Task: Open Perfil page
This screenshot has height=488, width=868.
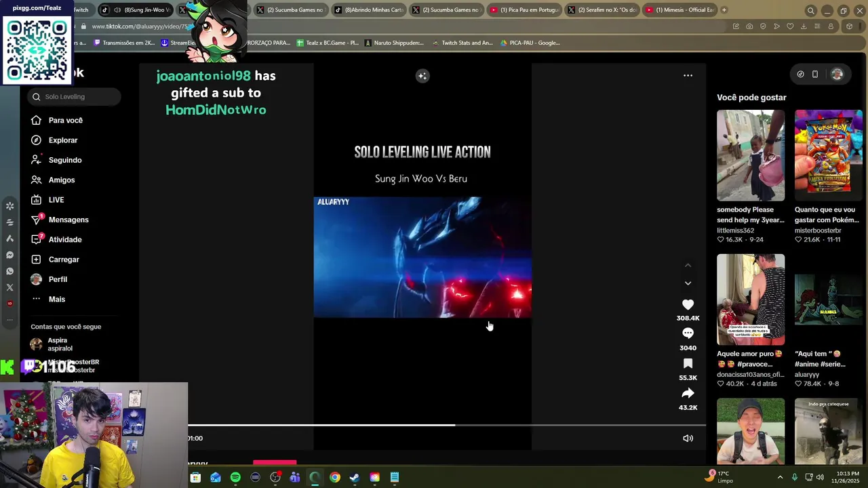Action: (x=49, y=279)
